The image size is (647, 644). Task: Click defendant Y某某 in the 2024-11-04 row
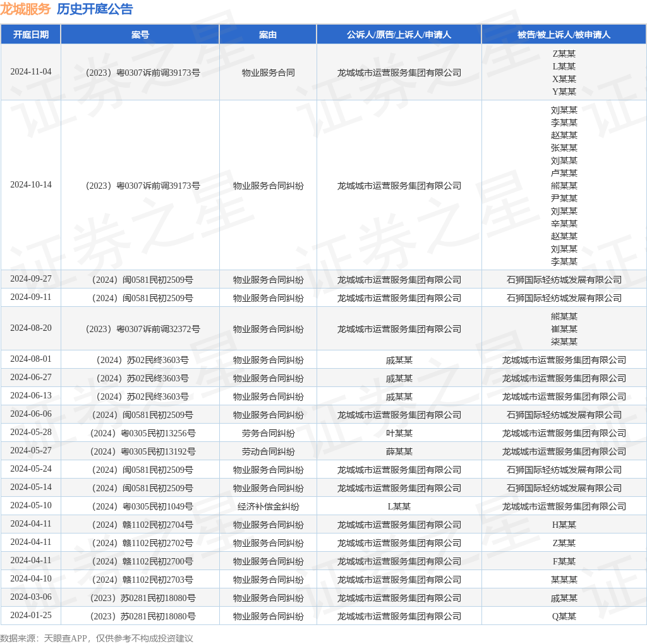coord(564,92)
